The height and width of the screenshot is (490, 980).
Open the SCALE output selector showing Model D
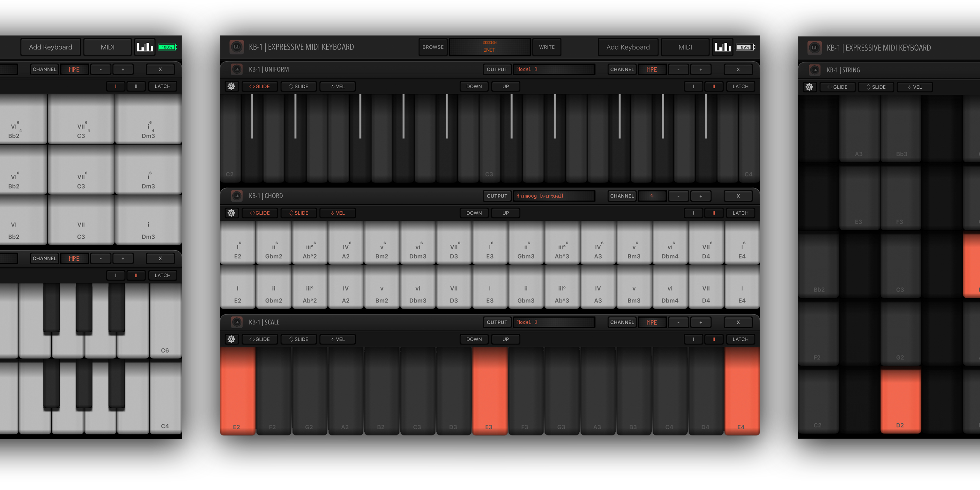(554, 322)
